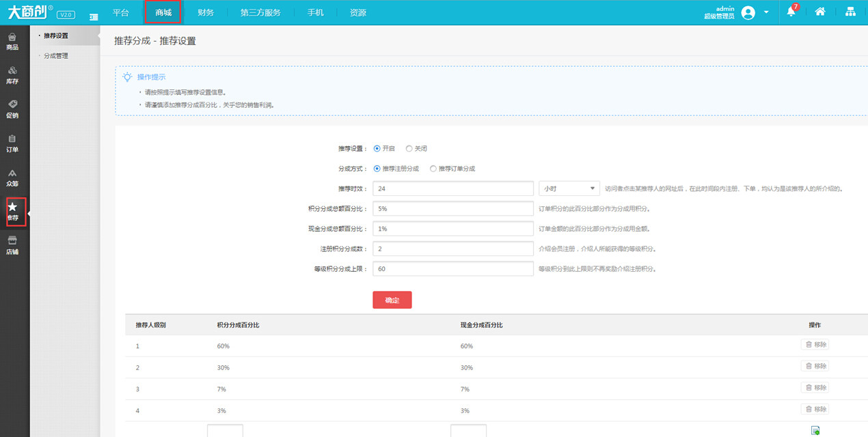The width and height of the screenshot is (868, 437).
Task: Click the page title 推荐分成 - 推荐设置
Action: tap(155, 41)
